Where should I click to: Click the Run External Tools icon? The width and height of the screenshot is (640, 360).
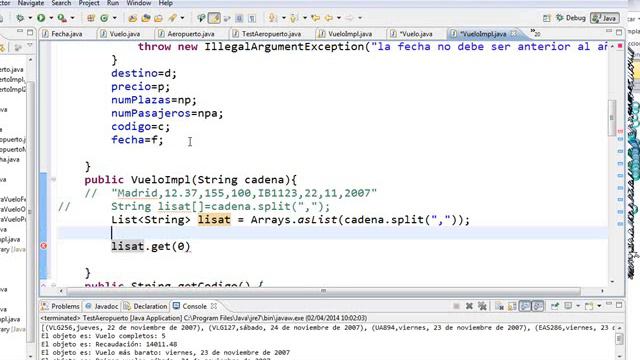[62, 18]
